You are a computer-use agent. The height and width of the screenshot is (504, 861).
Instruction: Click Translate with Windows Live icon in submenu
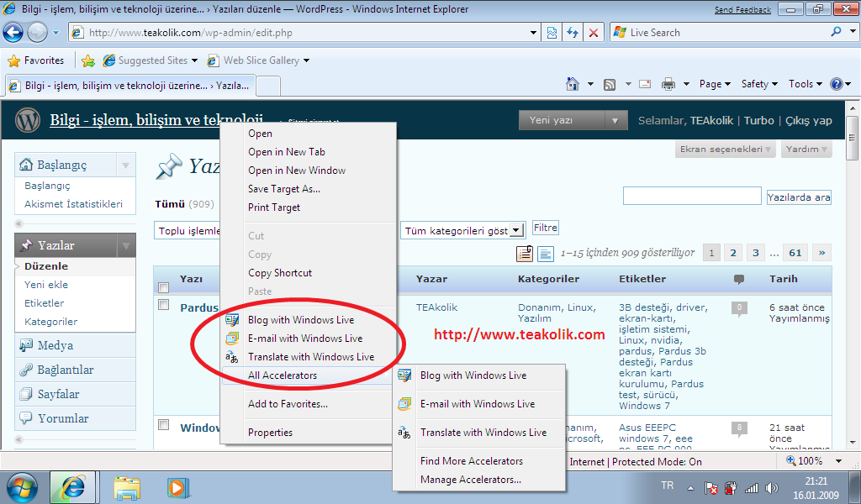[404, 433]
